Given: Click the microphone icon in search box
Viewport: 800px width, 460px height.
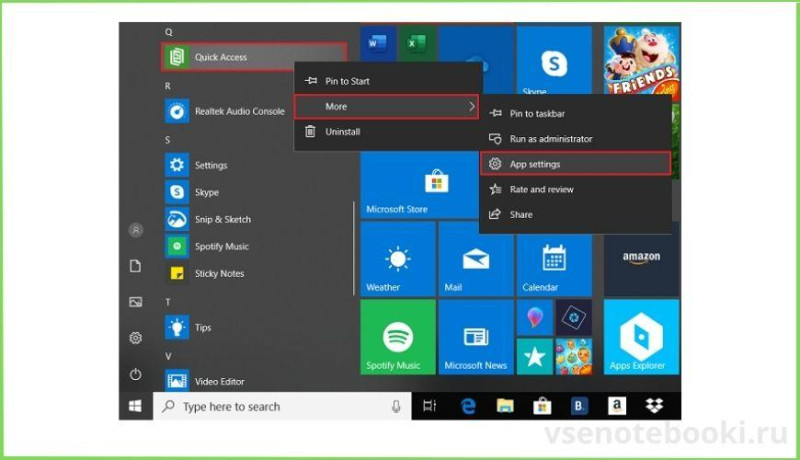Looking at the screenshot, I should [x=396, y=406].
